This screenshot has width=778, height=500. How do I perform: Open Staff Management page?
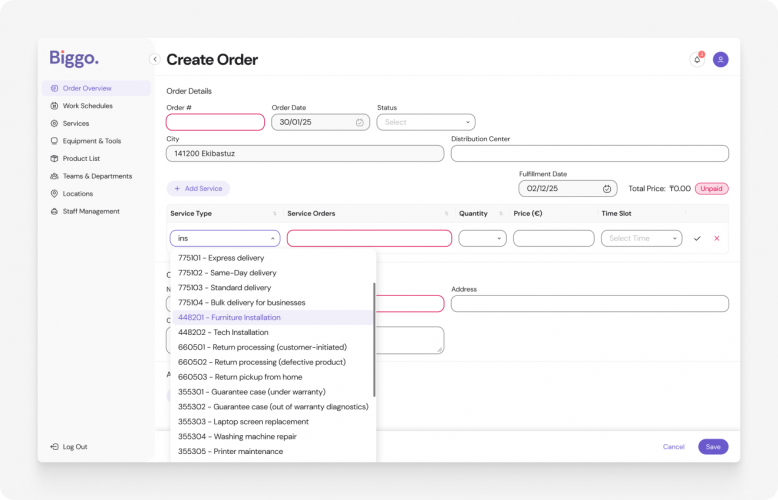[x=91, y=212]
